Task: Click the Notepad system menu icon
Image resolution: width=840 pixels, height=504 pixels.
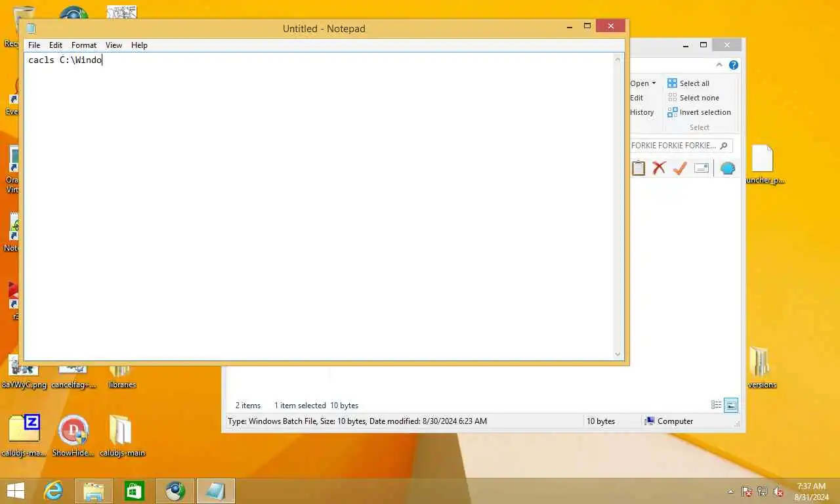Action: tap(30, 28)
